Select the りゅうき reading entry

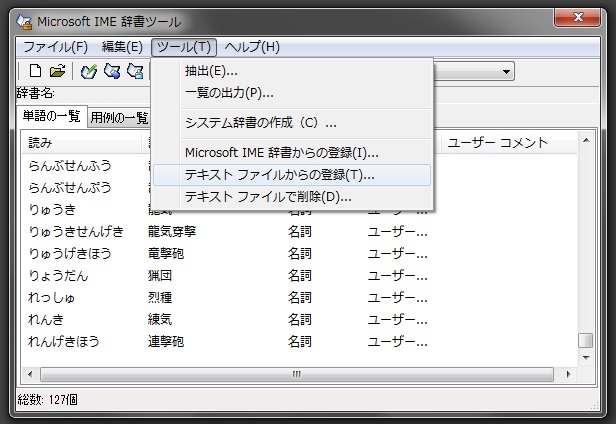point(52,209)
